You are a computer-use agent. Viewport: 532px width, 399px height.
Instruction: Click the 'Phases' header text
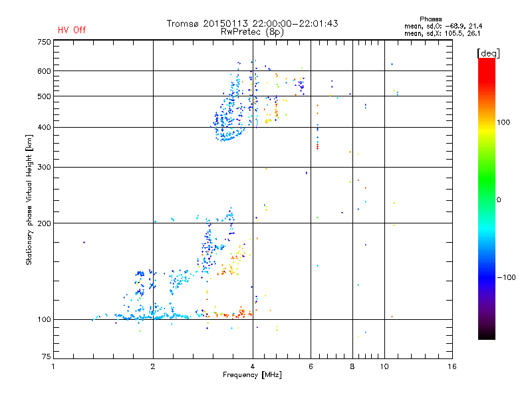(430, 19)
